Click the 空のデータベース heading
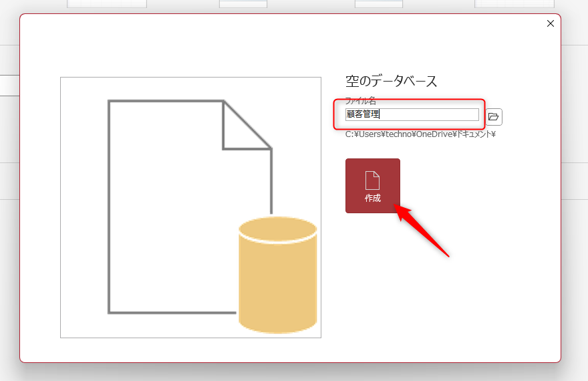 pyautogui.click(x=391, y=82)
